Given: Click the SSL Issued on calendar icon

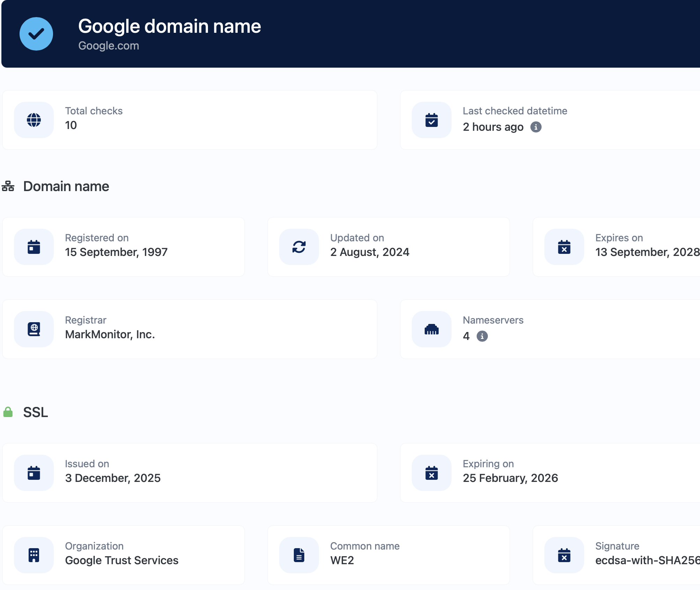Looking at the screenshot, I should coord(34,473).
